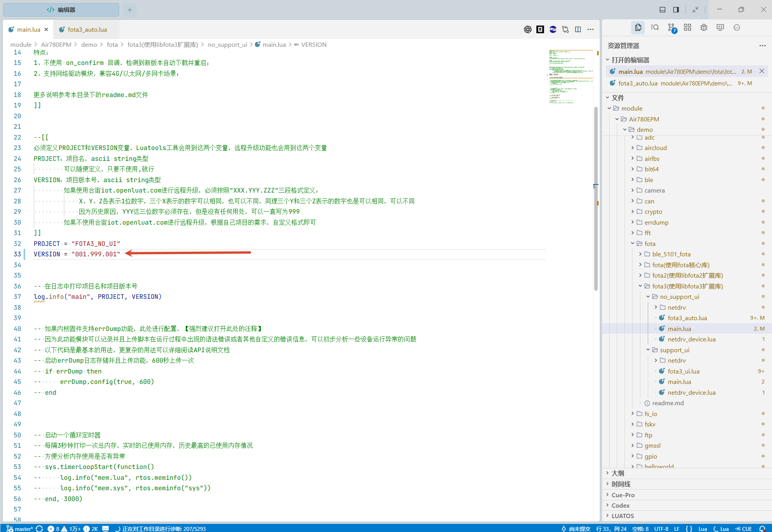This screenshot has width=772, height=532.
Task: Open Source Control view with badge 7
Action: tap(672, 28)
